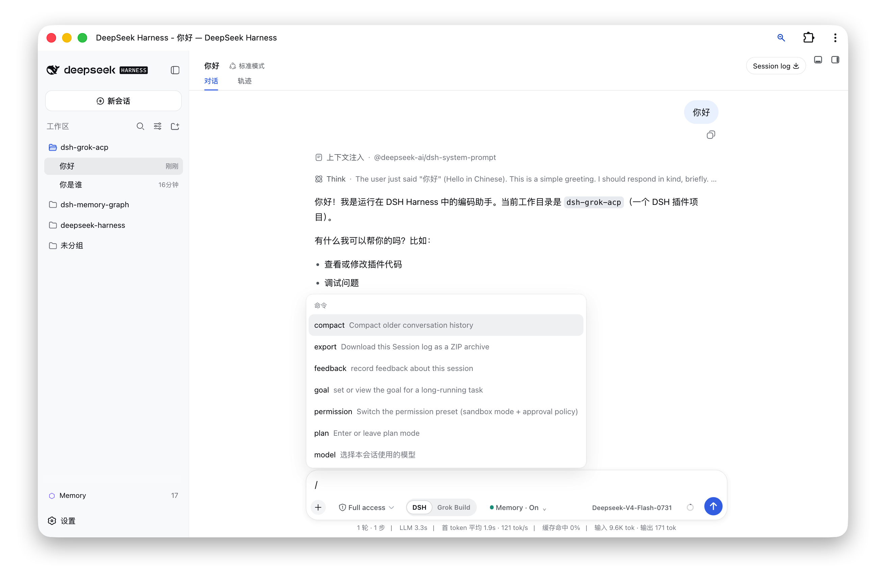The image size is (886, 588).
Task: Click the LLM 3.3s status entry
Action: (413, 528)
